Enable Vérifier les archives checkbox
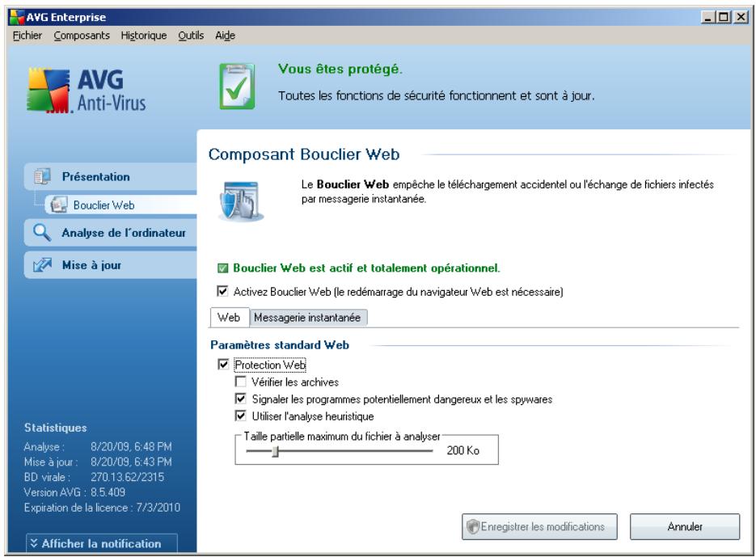Image resolution: width=756 pixels, height=557 pixels. click(x=240, y=382)
